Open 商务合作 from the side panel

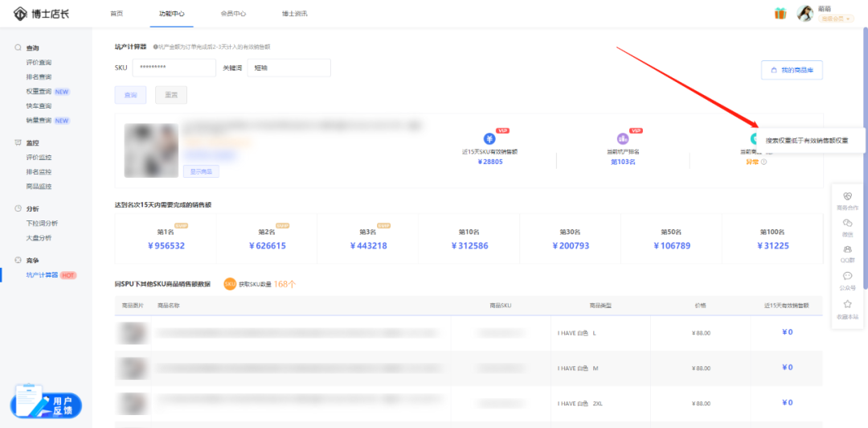click(x=847, y=201)
